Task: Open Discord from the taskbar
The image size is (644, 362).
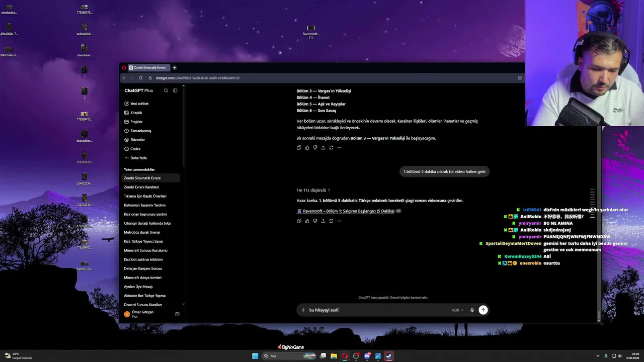Action: (x=367, y=356)
